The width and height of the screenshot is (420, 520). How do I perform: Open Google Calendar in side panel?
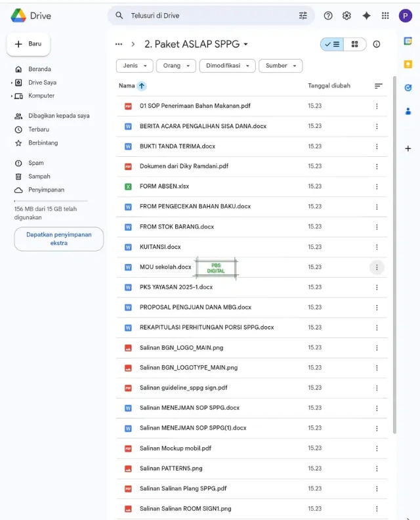tap(408, 41)
